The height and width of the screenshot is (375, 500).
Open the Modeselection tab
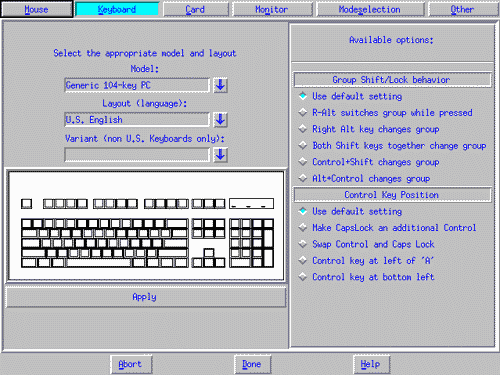(370, 9)
